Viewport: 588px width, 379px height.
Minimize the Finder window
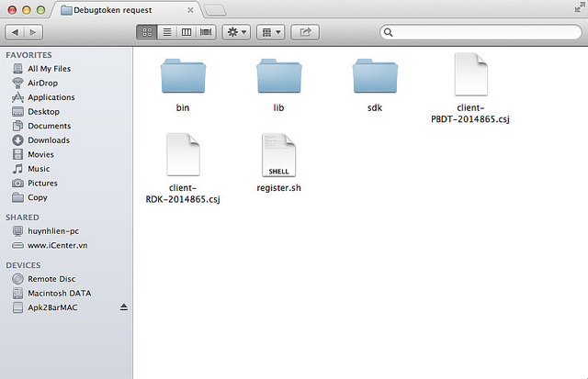coord(27,10)
